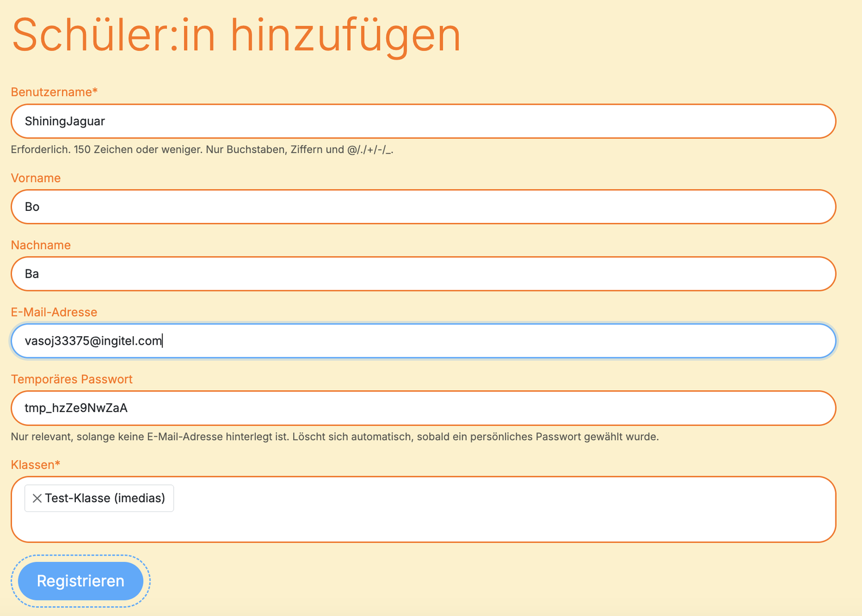Image resolution: width=862 pixels, height=616 pixels.
Task: Click the Benutzername field label
Action: point(52,92)
